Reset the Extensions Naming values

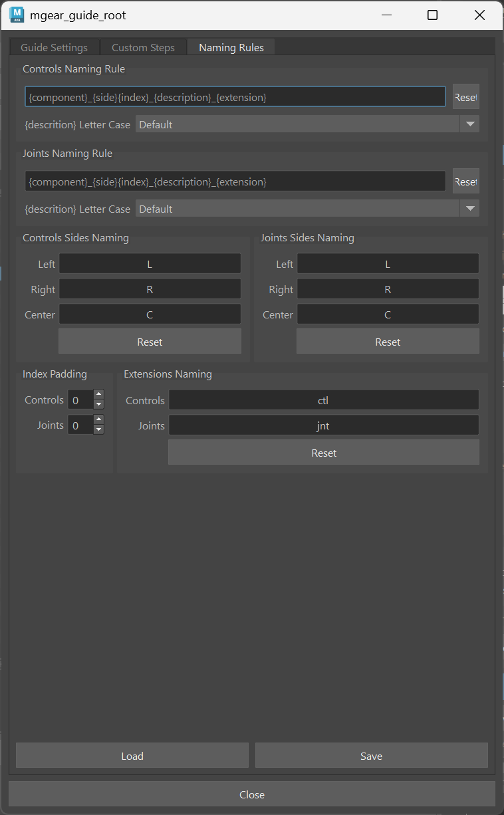(324, 453)
